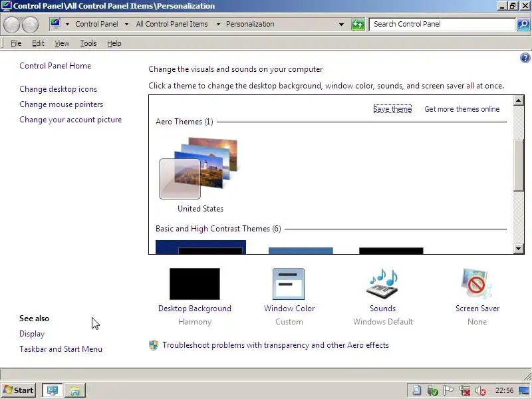The height and width of the screenshot is (399, 532).
Task: Click the Forward navigation arrow button
Action: tap(30, 25)
